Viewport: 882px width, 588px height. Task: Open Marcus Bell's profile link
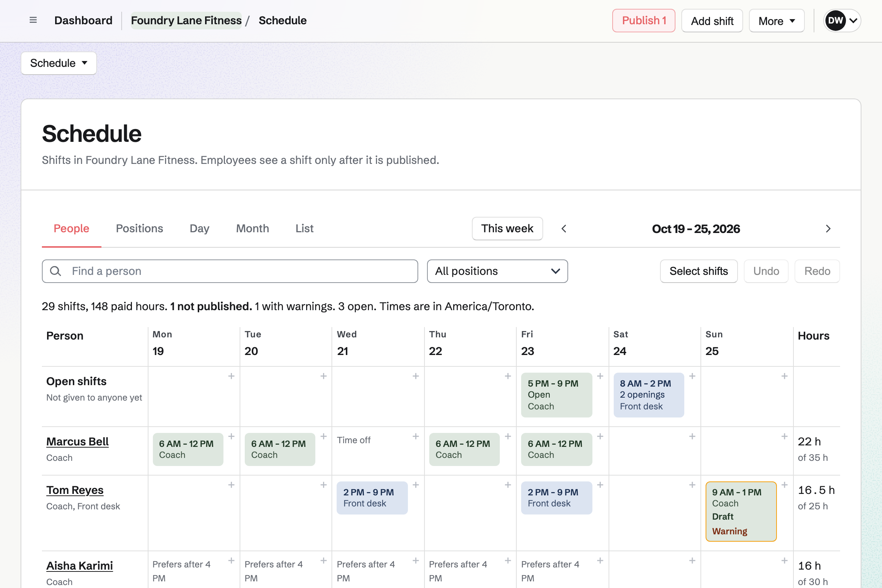click(77, 442)
